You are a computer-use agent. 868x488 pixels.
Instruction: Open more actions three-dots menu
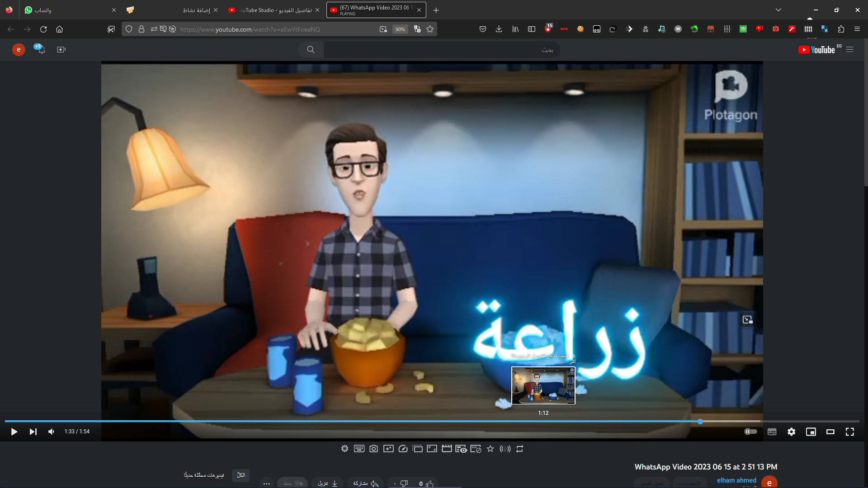(x=267, y=483)
